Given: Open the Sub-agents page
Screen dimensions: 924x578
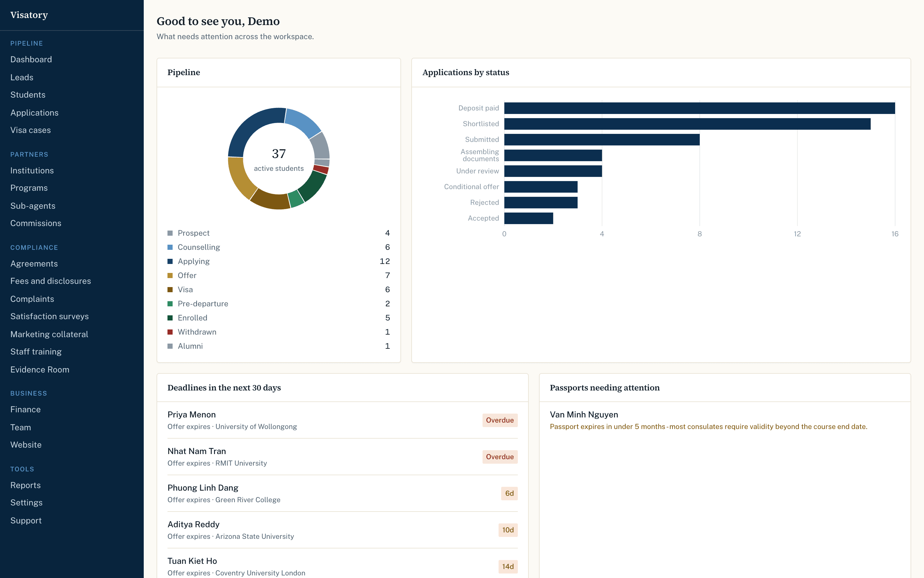Looking at the screenshot, I should click(33, 206).
